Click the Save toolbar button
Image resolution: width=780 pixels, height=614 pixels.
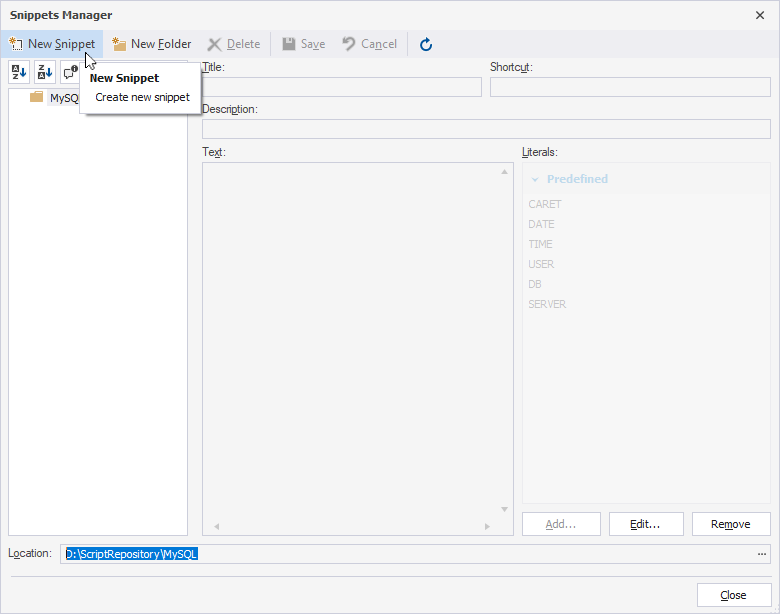click(303, 44)
